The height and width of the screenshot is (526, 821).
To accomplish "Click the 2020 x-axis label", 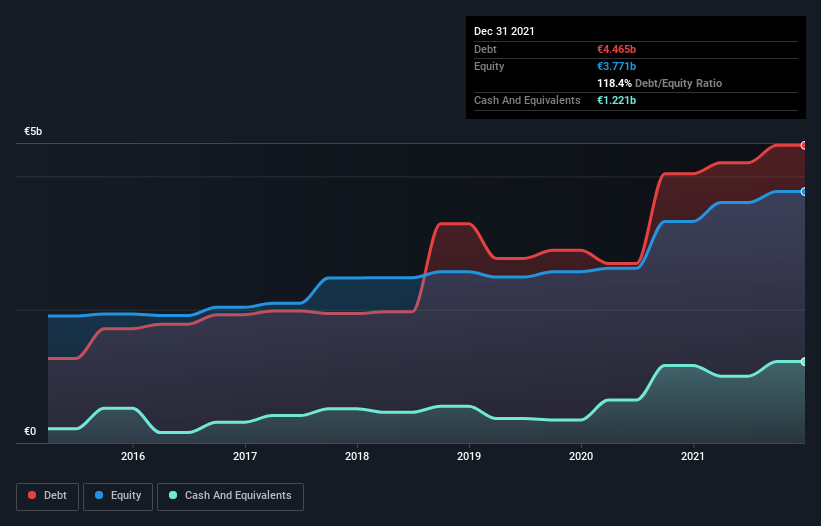I will [x=581, y=456].
